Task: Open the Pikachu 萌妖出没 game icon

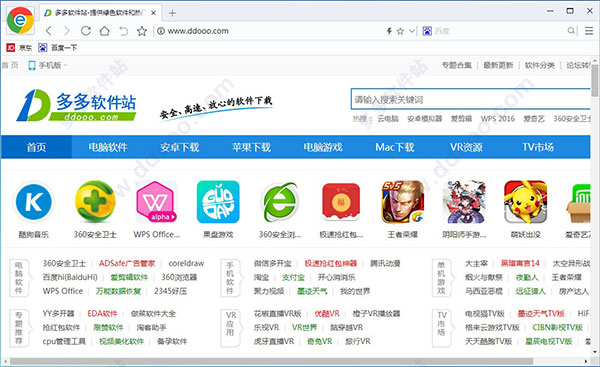Action: tap(525, 202)
